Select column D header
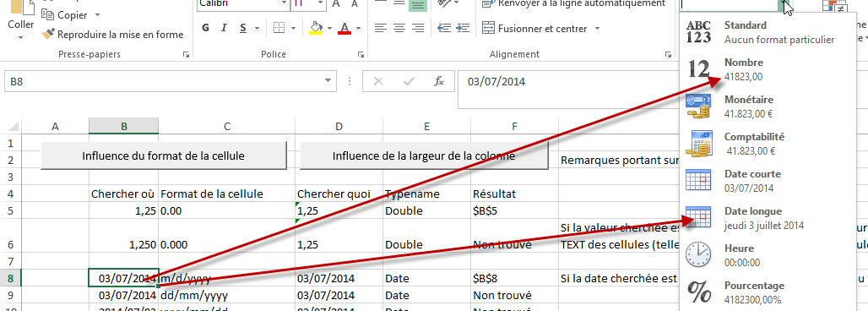The height and width of the screenshot is (311, 868). 339,127
